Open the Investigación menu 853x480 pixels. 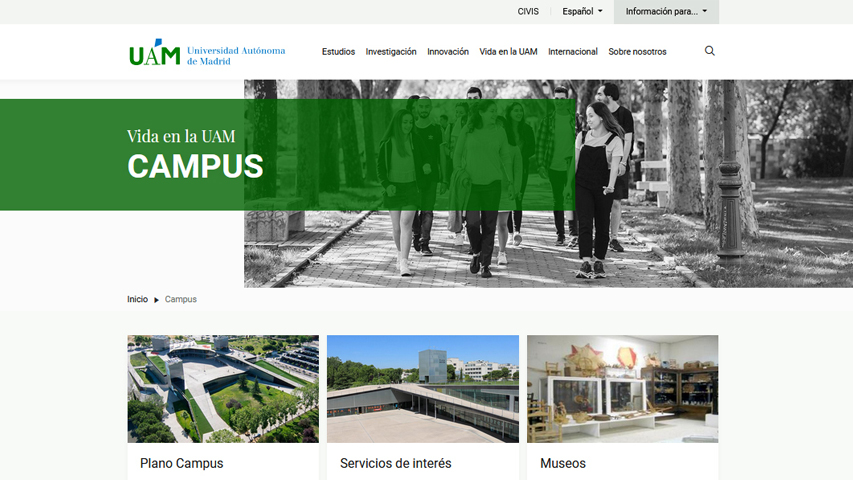click(x=391, y=52)
